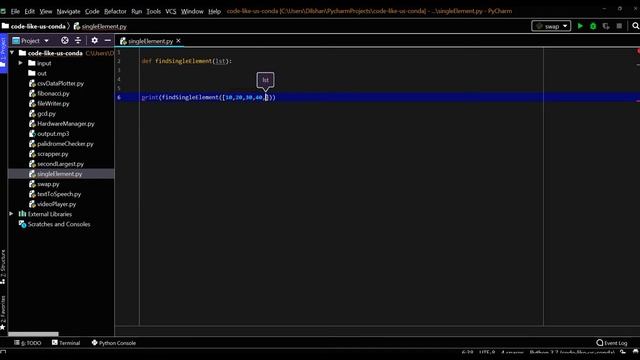Open the Edit menu

[29, 11]
